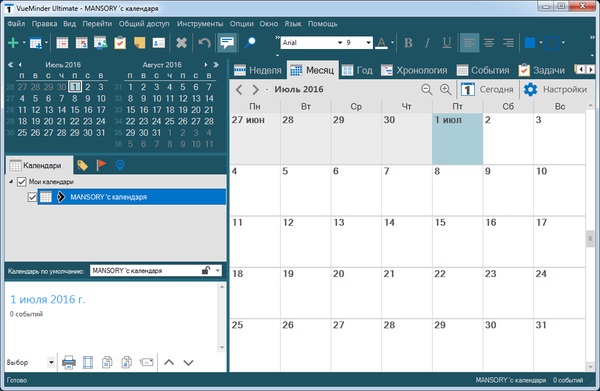Switch to the Хронология view tab
This screenshot has height=391, width=600.
click(x=414, y=70)
